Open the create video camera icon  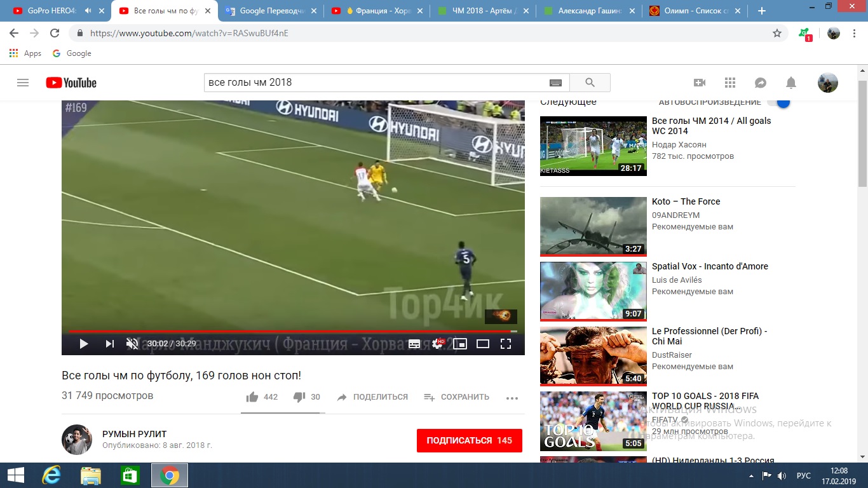coord(700,83)
